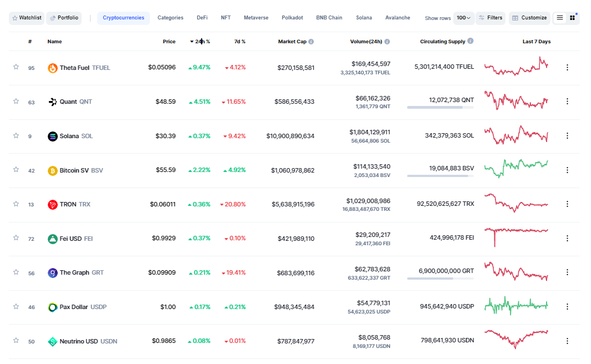Image resolution: width=591 pixels, height=364 pixels.
Task: Switch to the Metaverse tab
Action: pos(256,18)
